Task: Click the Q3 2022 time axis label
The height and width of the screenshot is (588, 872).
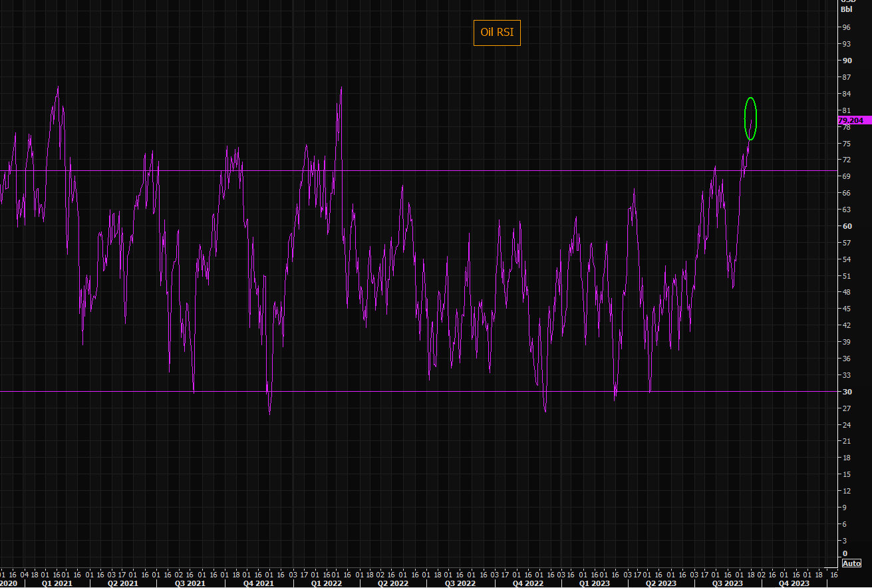Action: (x=460, y=583)
